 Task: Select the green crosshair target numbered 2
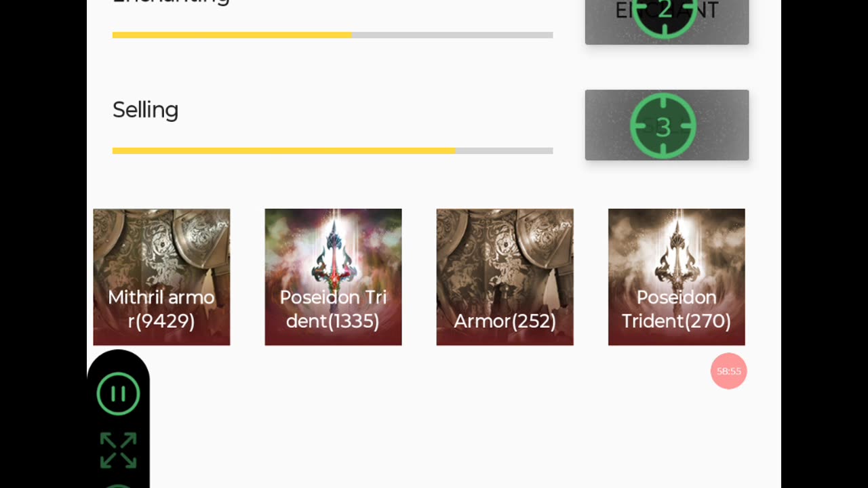[x=664, y=12]
